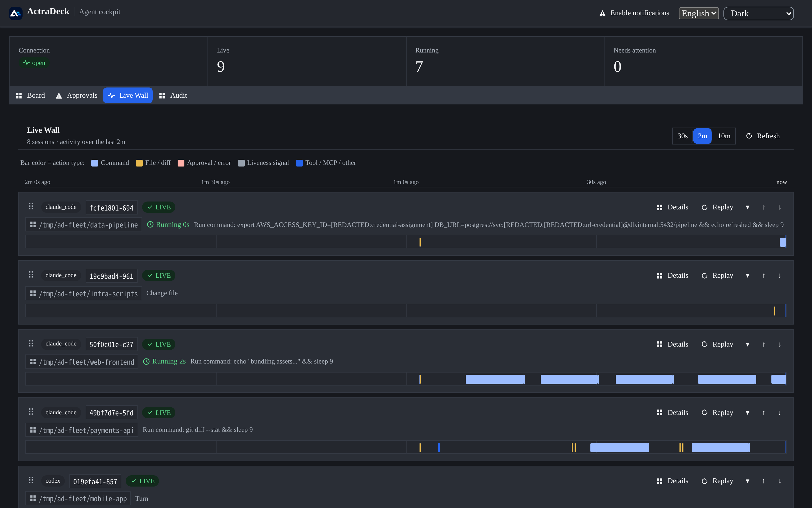
Task: Click the connection open status pulse icon
Action: [x=27, y=63]
